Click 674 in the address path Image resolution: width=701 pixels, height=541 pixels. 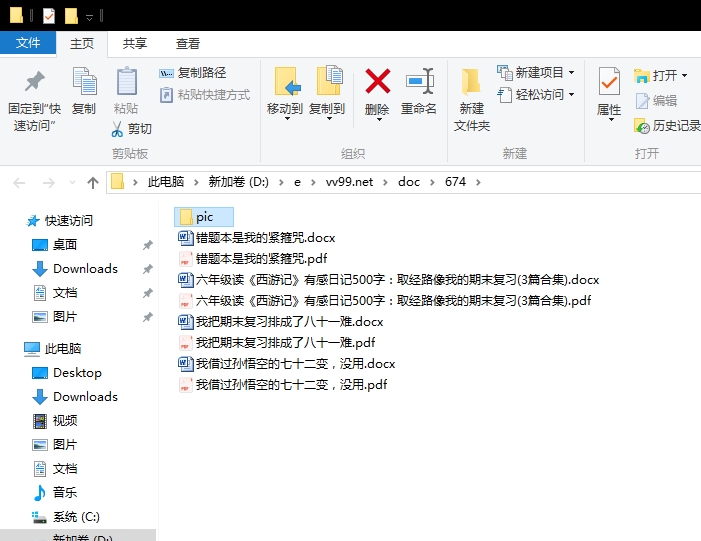[x=455, y=182]
